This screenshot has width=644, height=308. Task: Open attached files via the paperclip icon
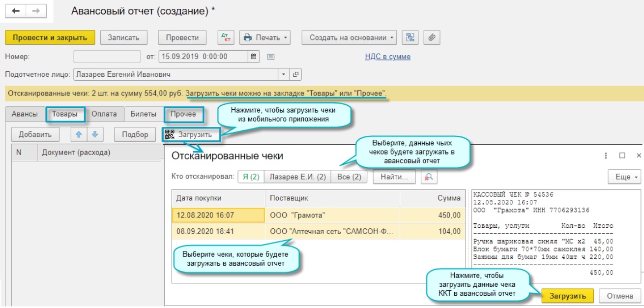tap(432, 37)
